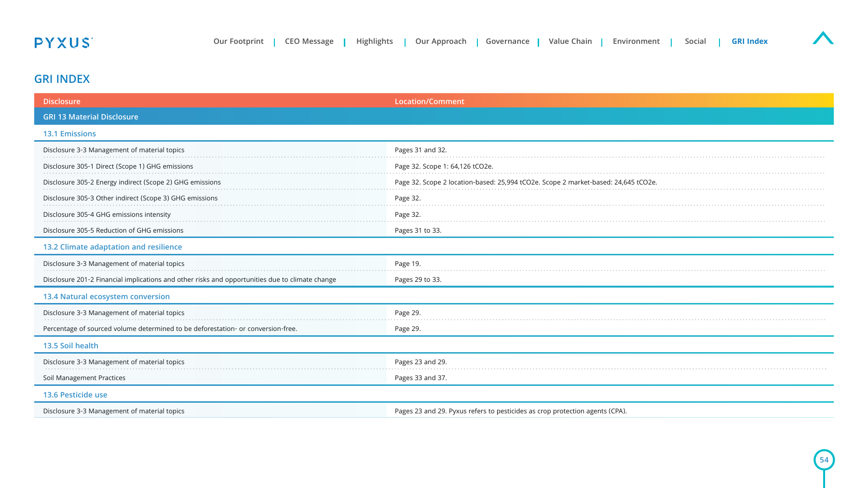Click the up-arrow back-to-top icon
Image resolution: width=868 pixels, height=488 pixels.
[823, 38]
